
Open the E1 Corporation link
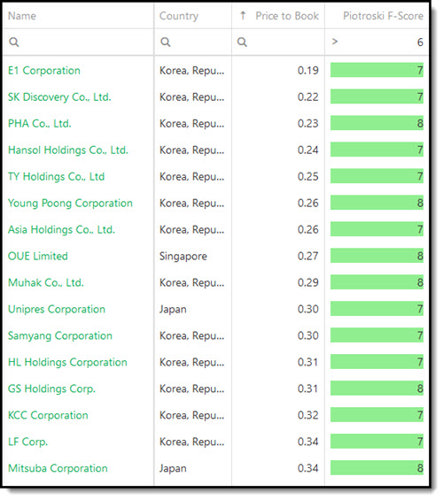[44, 70]
